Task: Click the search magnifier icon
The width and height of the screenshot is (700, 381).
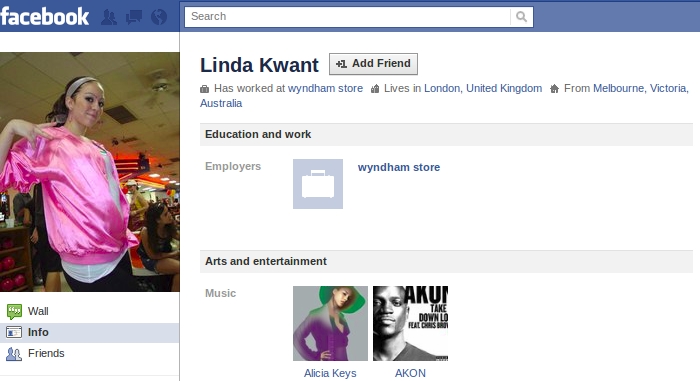Action: coord(521,17)
